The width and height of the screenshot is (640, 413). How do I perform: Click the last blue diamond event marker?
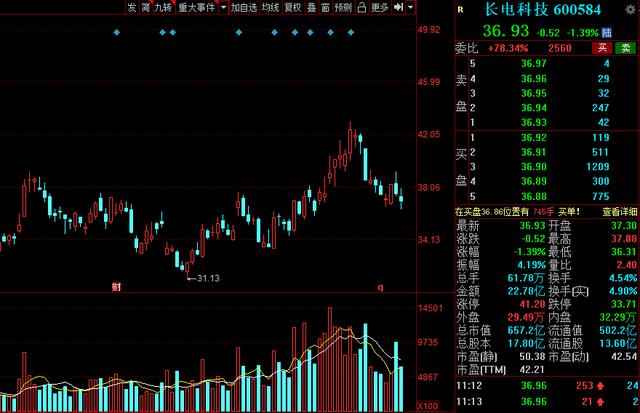point(351,32)
